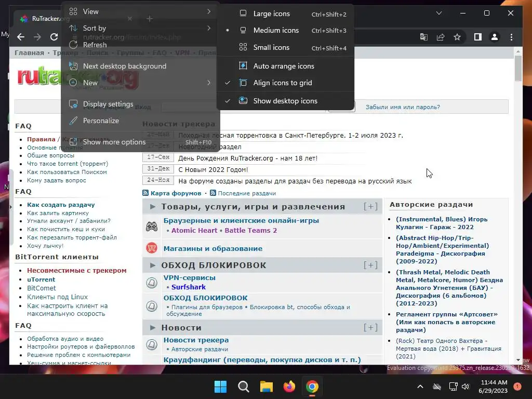
Task: Select Medium icons view option
Action: [286, 30]
